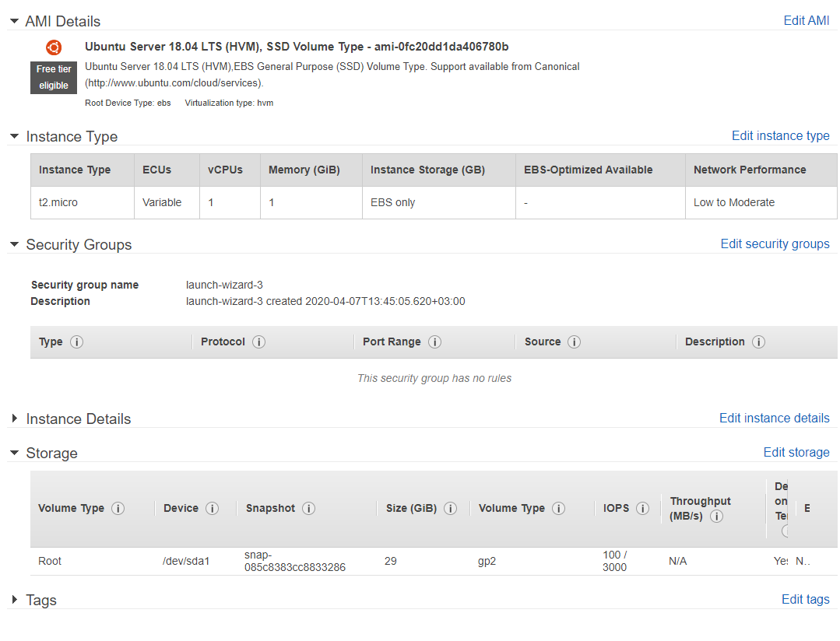Click the 29 GiB size value

pyautogui.click(x=391, y=561)
